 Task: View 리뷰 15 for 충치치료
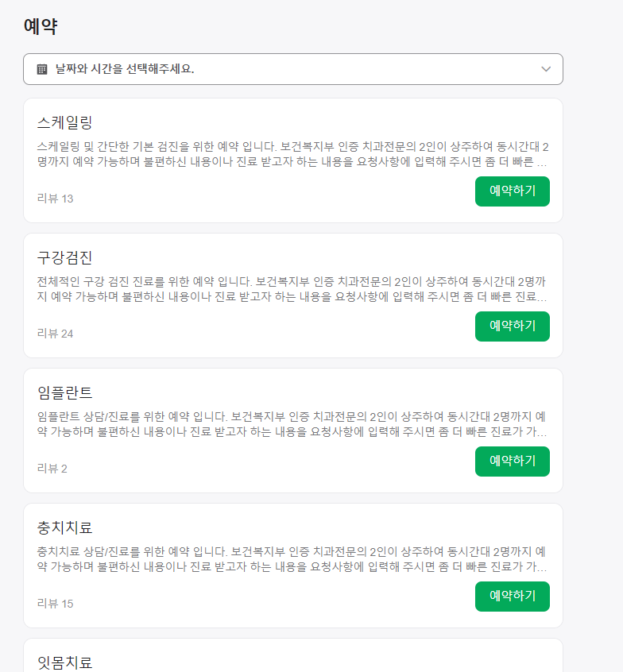tap(56, 604)
